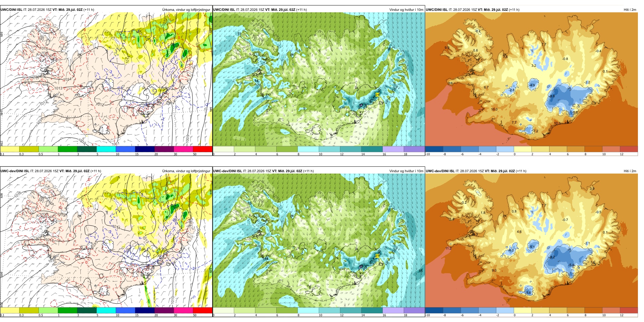Pick the purple 18 swatch in UWC wind legend
This screenshot has width=644, height=322.
[x=414, y=149]
